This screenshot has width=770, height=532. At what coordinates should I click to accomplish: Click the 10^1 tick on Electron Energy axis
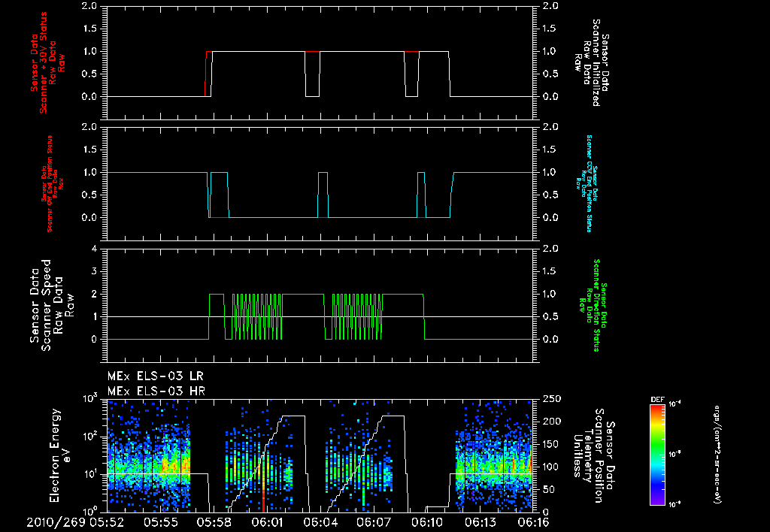90,474
